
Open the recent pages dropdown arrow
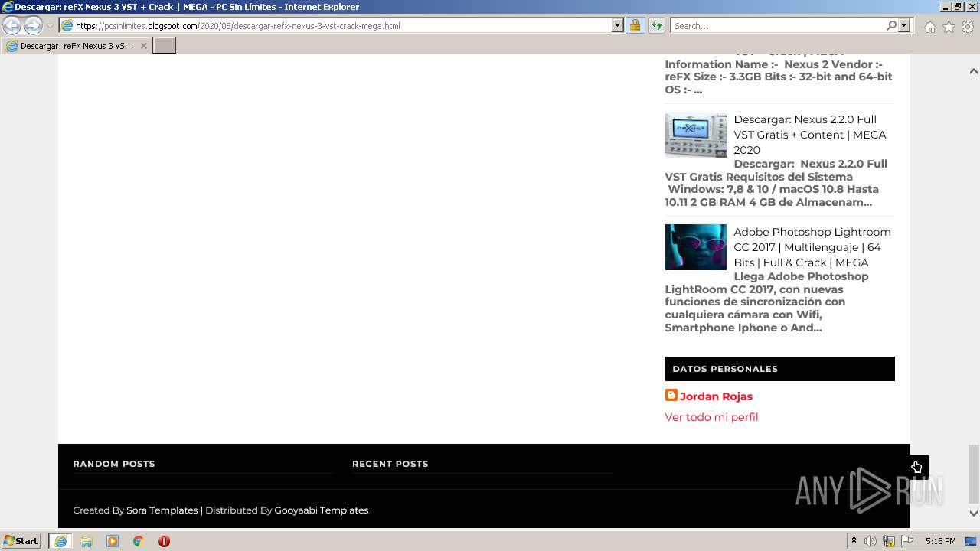[x=50, y=26]
